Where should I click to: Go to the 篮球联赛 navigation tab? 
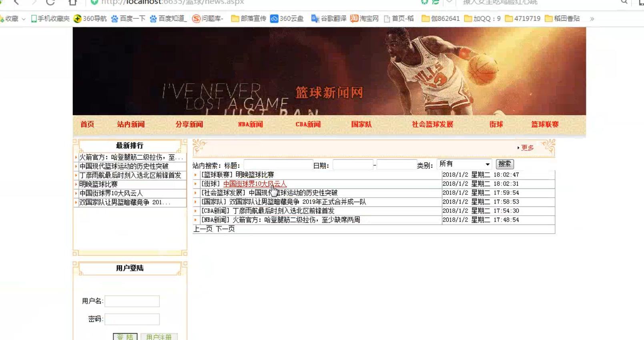tap(545, 124)
